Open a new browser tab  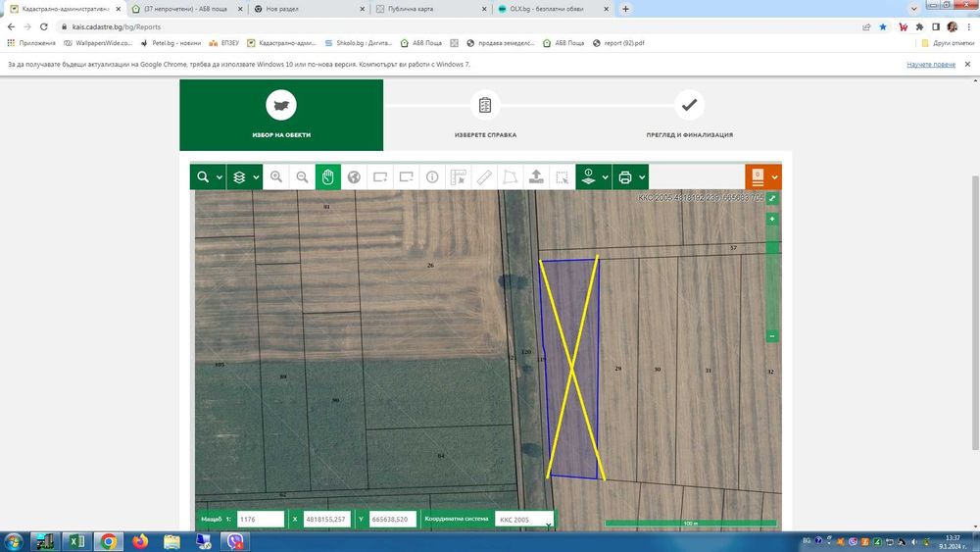[x=625, y=9]
